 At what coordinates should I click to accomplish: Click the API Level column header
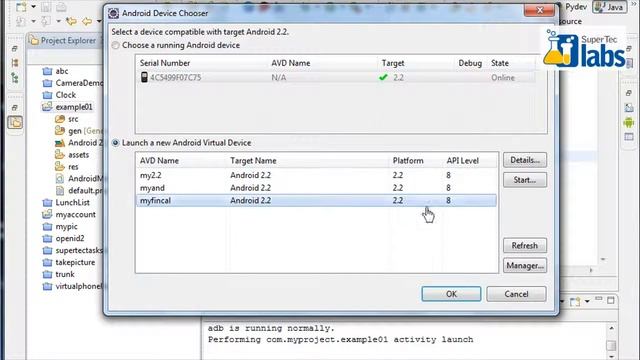point(462,161)
